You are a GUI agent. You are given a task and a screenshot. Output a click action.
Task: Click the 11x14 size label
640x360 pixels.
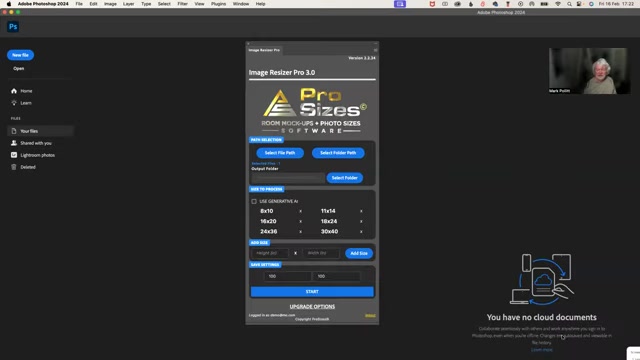click(328, 211)
